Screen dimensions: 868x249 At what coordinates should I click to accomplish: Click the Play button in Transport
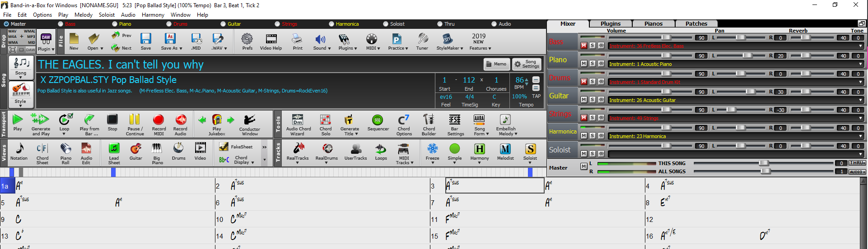click(x=18, y=122)
